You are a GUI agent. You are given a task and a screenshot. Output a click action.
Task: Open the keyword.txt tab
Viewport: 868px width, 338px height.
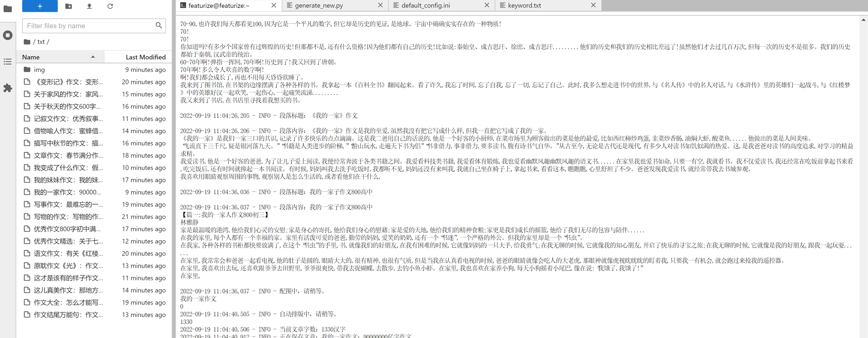(524, 5)
